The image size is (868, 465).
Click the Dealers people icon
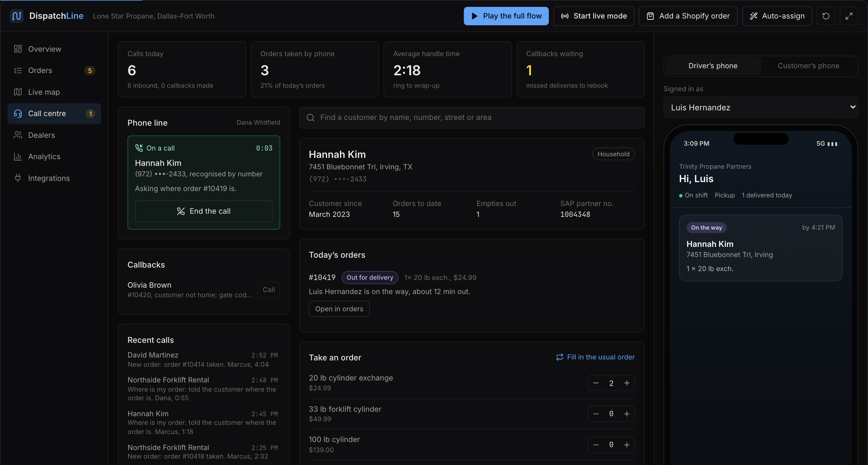pyautogui.click(x=18, y=135)
